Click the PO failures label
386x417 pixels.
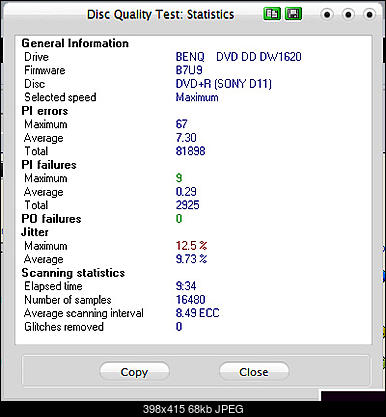(x=51, y=219)
